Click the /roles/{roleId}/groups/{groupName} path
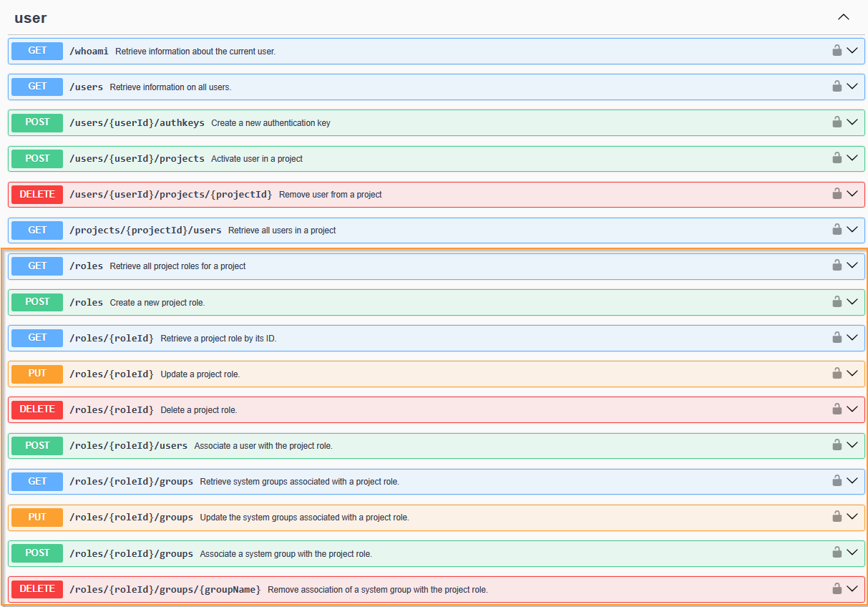Viewport: 868px width, 607px height. tap(165, 589)
